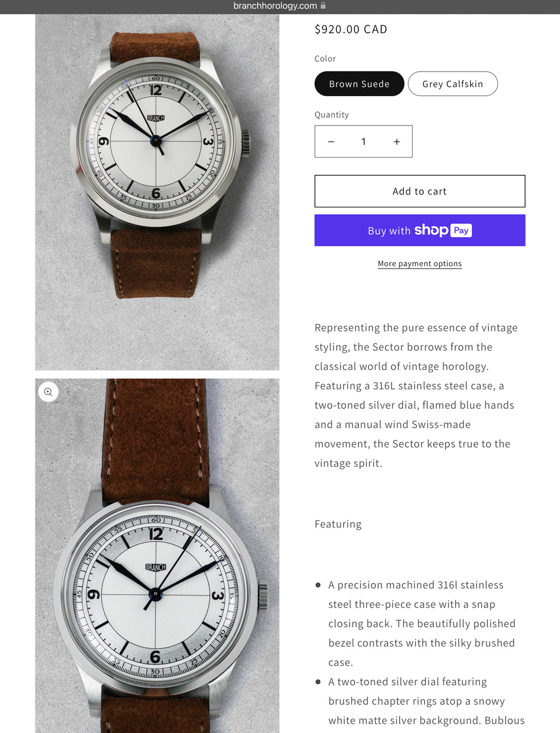Screen dimensions: 560x733
Task: Open the top angled watch product photo
Action: (157, 192)
